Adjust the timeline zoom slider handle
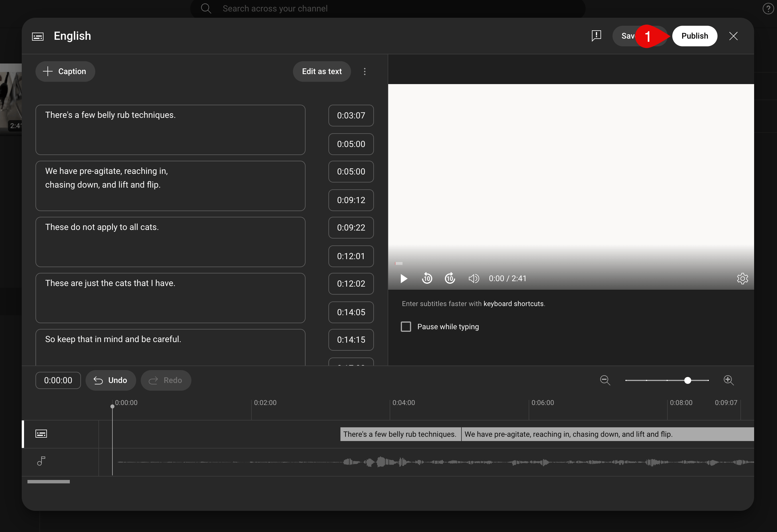The image size is (777, 532). click(687, 380)
